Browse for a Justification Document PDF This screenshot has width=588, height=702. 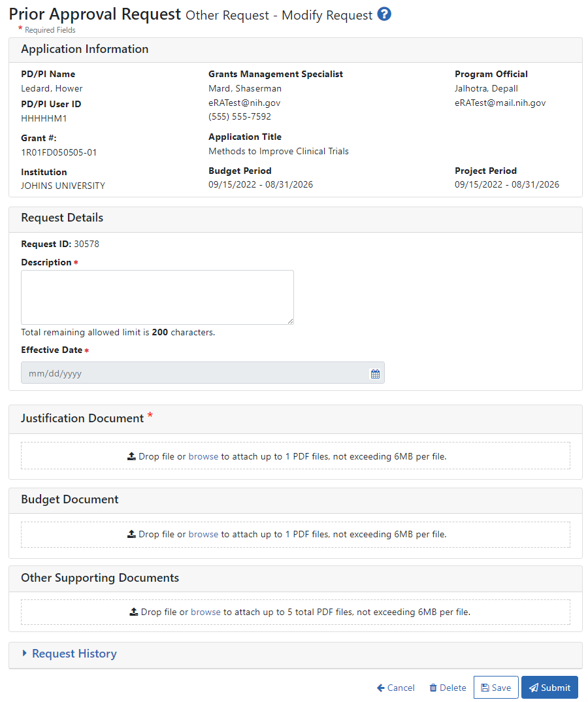coord(203,456)
